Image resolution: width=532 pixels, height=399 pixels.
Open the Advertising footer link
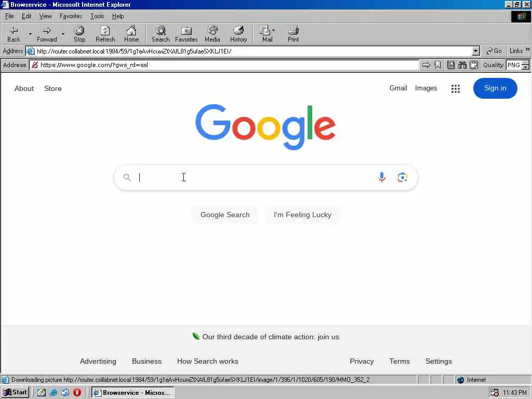(x=98, y=362)
